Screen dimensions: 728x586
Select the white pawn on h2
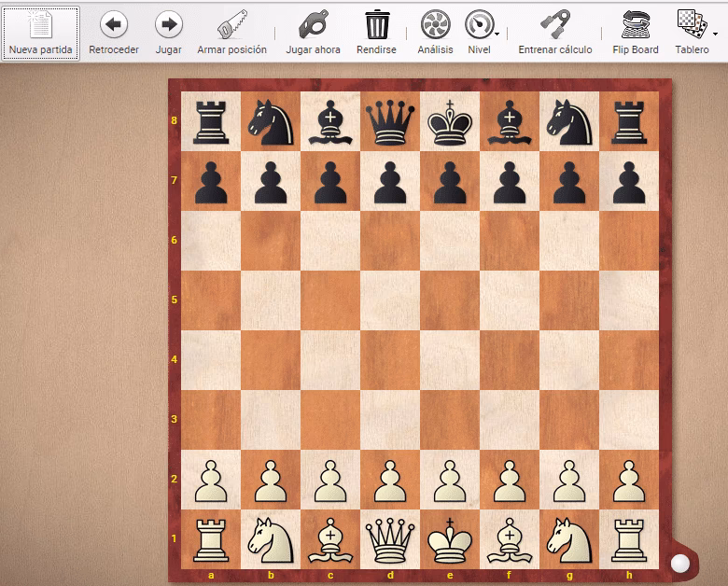point(629,481)
